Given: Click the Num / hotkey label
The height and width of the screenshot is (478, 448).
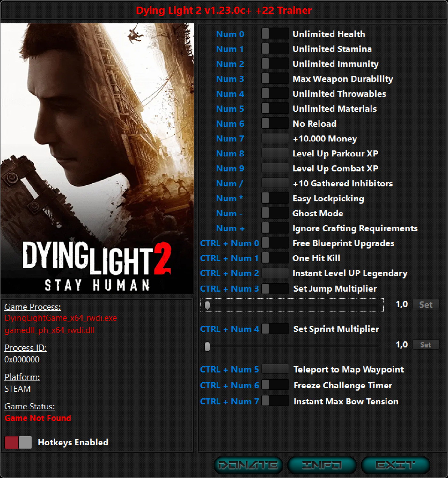Looking at the screenshot, I should (x=229, y=184).
